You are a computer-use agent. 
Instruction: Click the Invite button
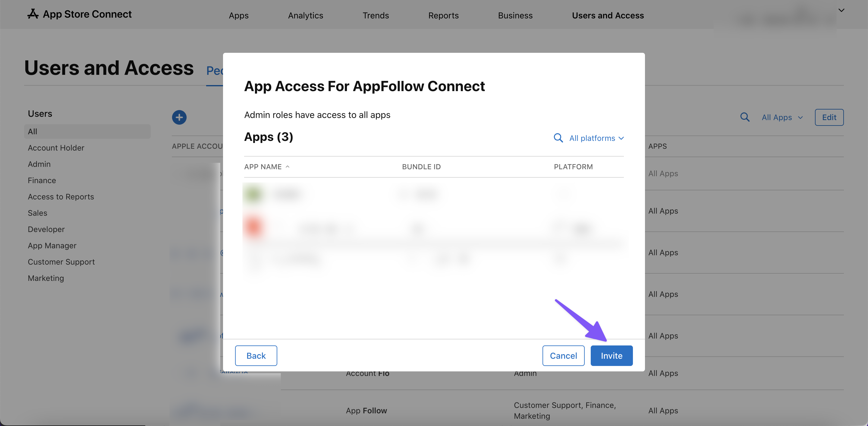611,355
